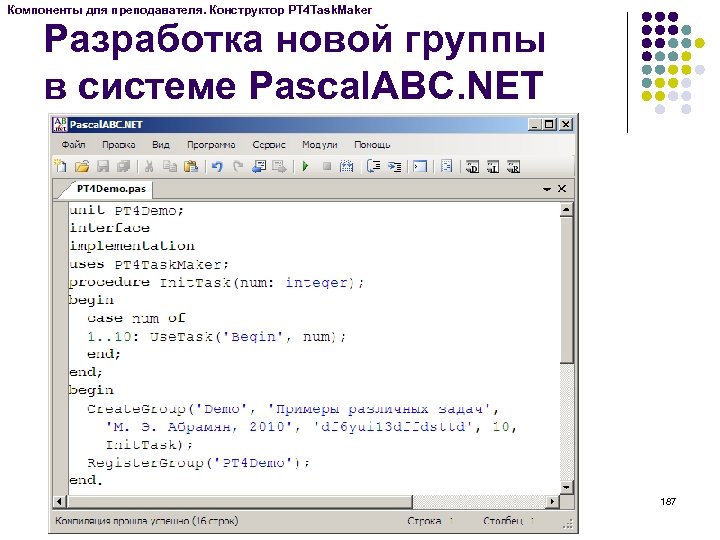Click the 'RegisterGroup' call line
The image size is (720, 540).
pyautogui.click(x=199, y=463)
